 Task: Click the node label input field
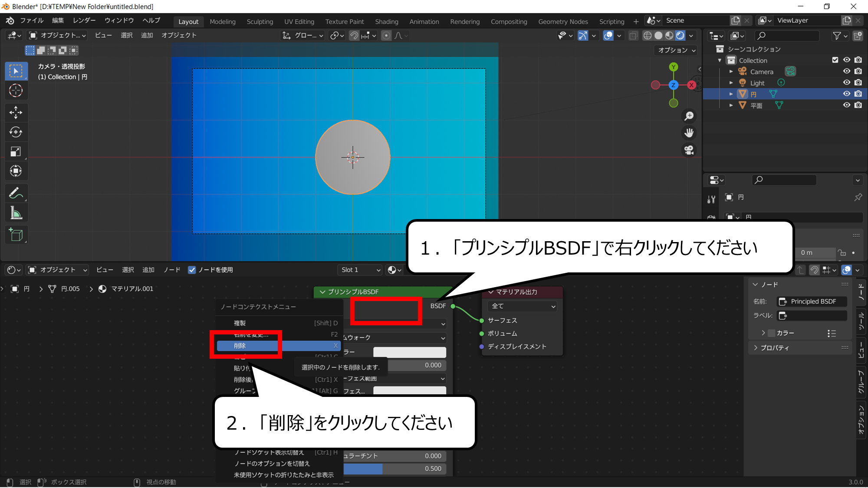click(x=812, y=315)
